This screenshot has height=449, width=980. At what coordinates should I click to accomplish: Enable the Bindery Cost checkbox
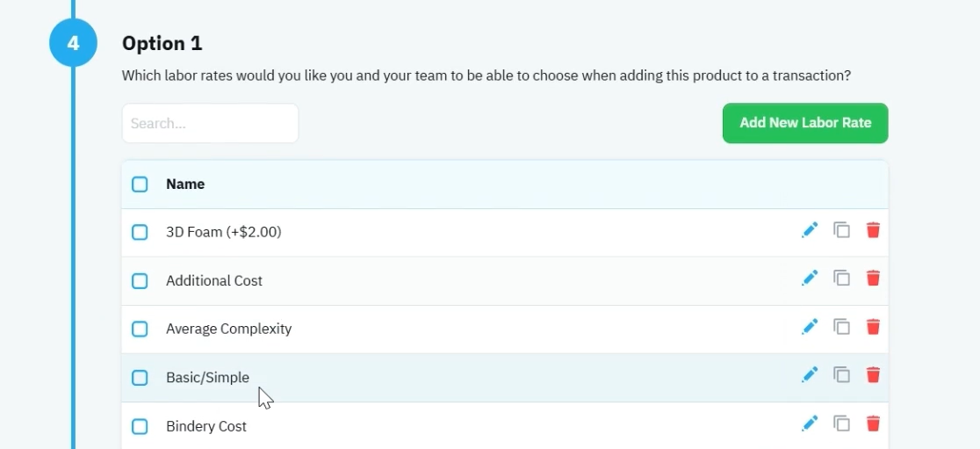point(140,426)
